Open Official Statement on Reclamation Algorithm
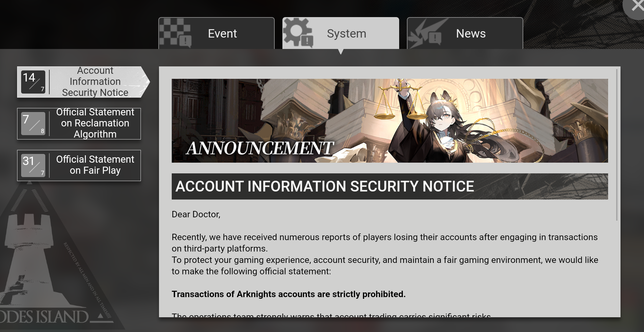The width and height of the screenshot is (644, 332). coord(79,123)
